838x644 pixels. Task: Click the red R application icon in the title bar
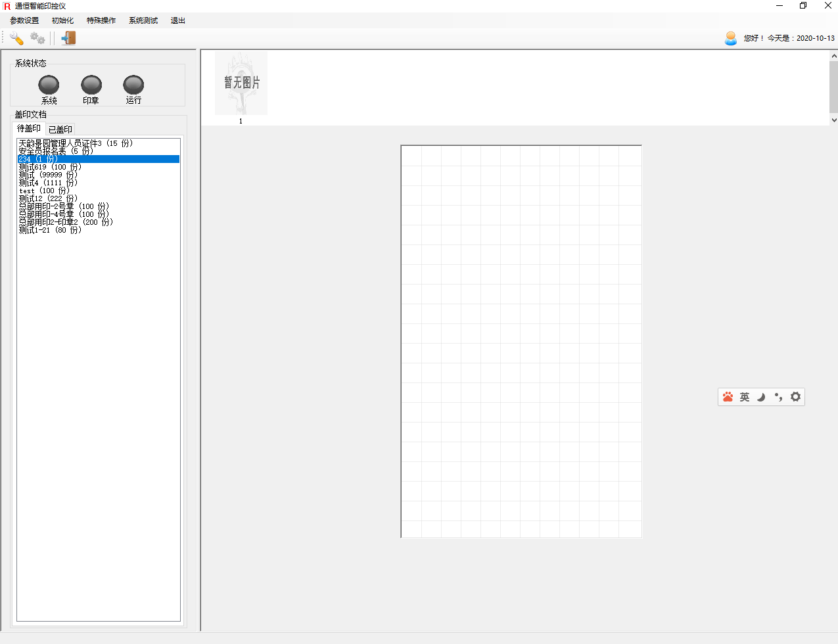tap(7, 6)
